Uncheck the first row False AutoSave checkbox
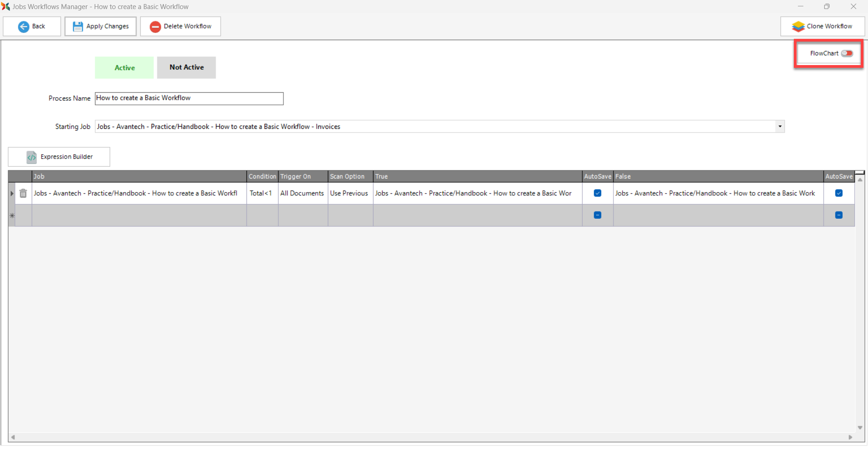This screenshot has height=461, width=868. [x=839, y=193]
